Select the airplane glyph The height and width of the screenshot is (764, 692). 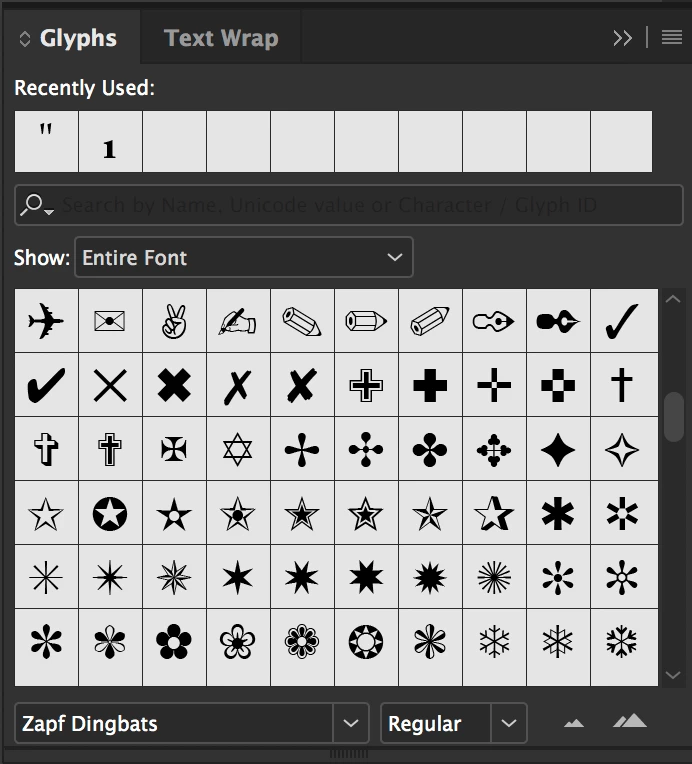tap(46, 321)
